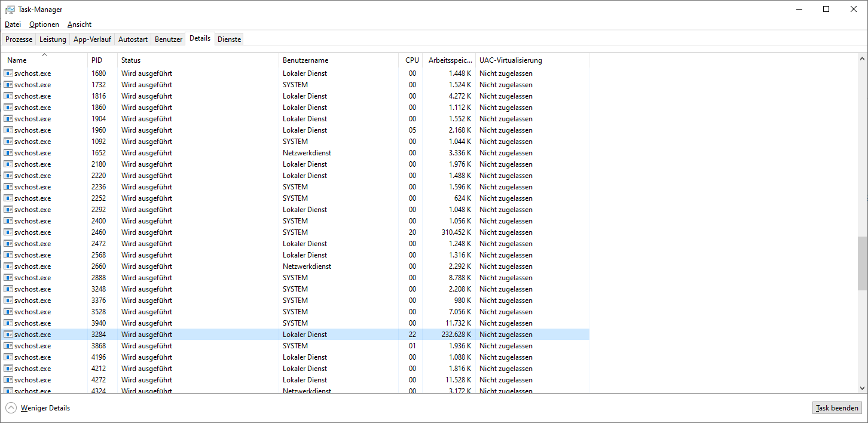Sort by the PID column header
The width and height of the screenshot is (868, 423).
click(102, 60)
